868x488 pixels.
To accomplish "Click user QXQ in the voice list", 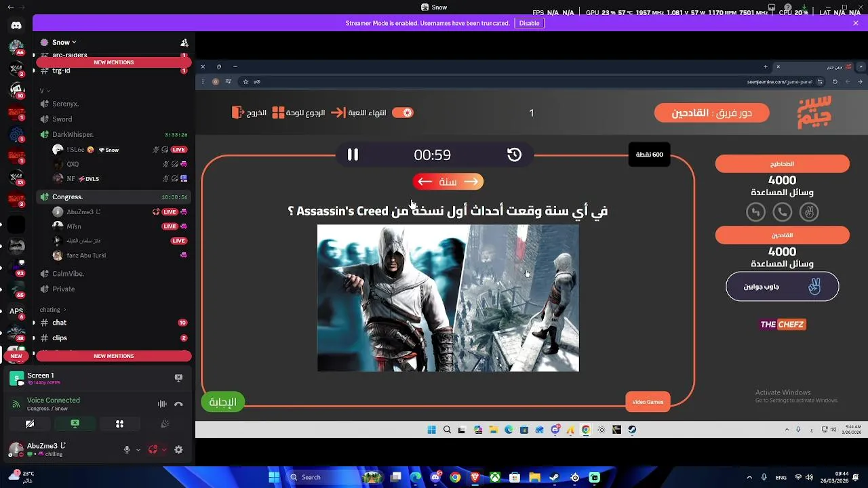I will [x=119, y=164].
